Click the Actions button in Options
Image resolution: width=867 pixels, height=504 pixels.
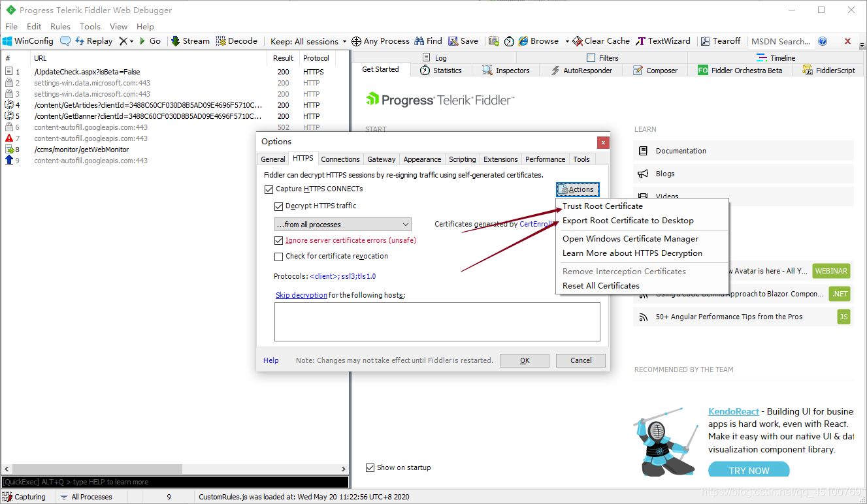click(578, 189)
